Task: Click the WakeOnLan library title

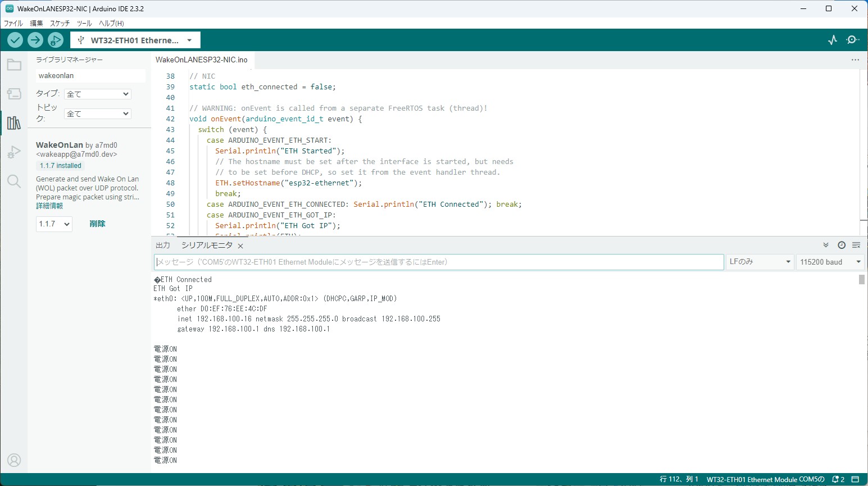Action: (x=60, y=145)
